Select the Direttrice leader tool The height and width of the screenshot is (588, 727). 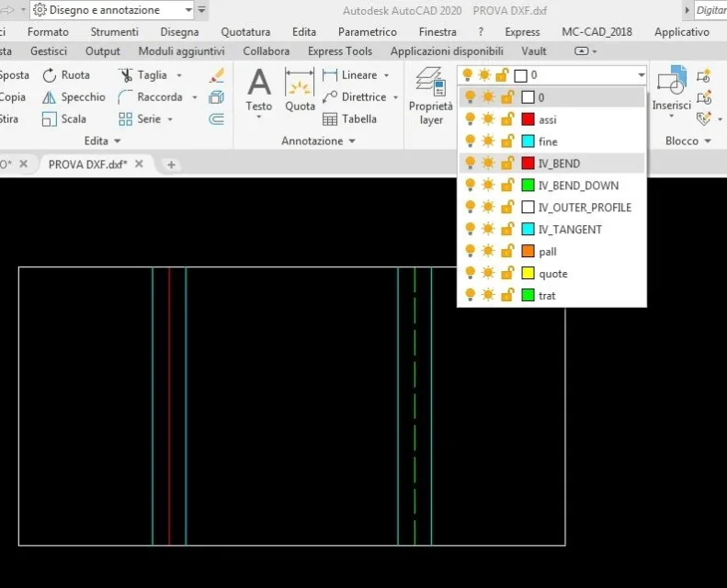pos(354,96)
